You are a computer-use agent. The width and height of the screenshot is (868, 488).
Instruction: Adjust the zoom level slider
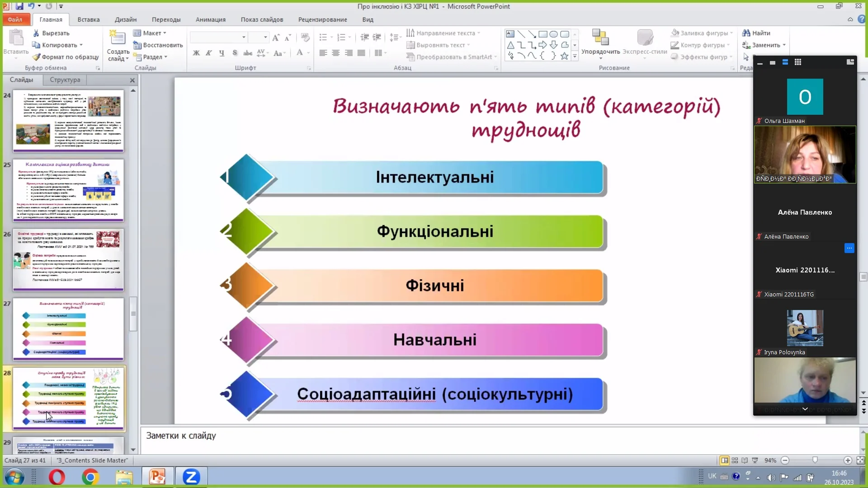(815, 460)
